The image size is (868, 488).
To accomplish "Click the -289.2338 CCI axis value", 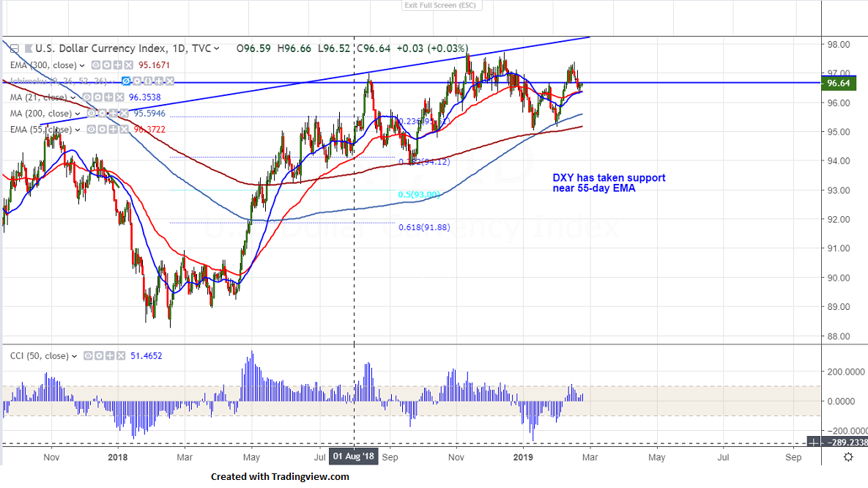I will 846,443.
